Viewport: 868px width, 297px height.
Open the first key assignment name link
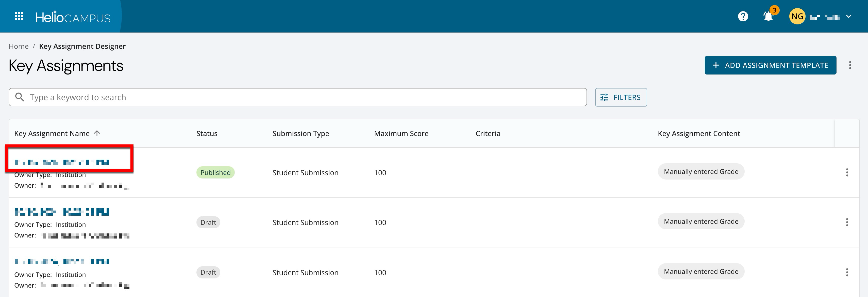tap(62, 162)
